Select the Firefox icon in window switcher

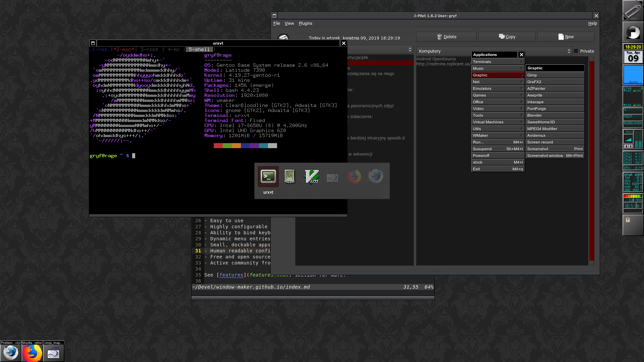point(354,177)
